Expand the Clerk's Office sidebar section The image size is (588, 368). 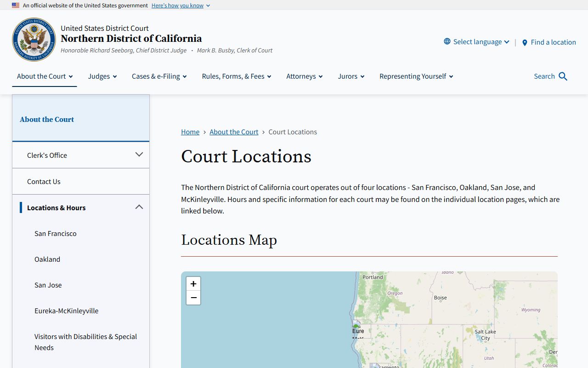pos(139,155)
